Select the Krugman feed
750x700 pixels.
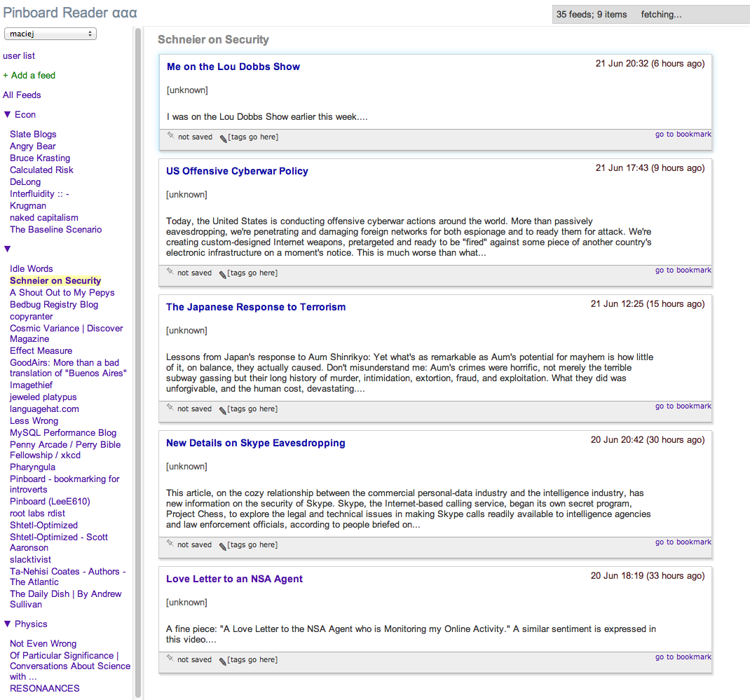coord(28,205)
